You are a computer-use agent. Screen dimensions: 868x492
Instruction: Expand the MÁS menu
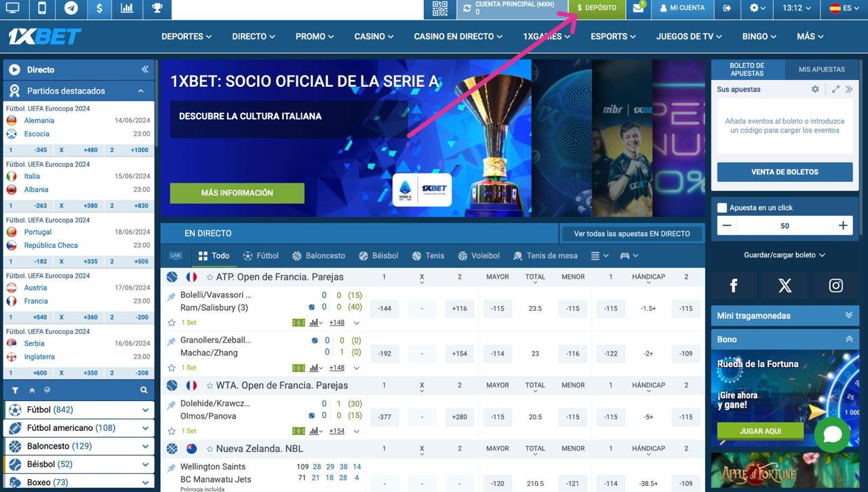(810, 37)
